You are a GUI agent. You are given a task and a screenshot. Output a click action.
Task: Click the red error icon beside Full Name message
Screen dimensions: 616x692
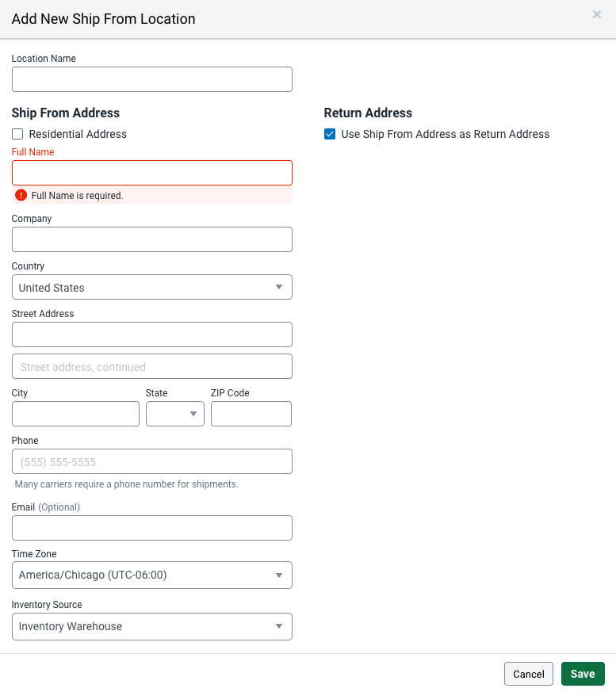[x=21, y=195]
